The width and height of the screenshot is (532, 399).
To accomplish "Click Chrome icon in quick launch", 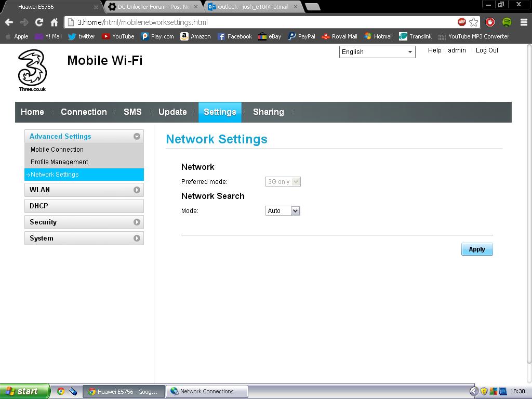I will (x=61, y=391).
